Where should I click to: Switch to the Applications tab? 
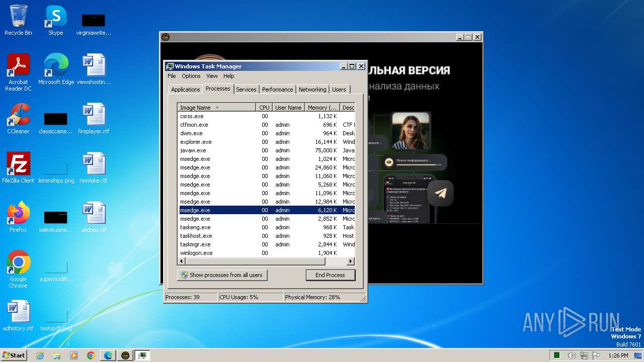tap(185, 89)
